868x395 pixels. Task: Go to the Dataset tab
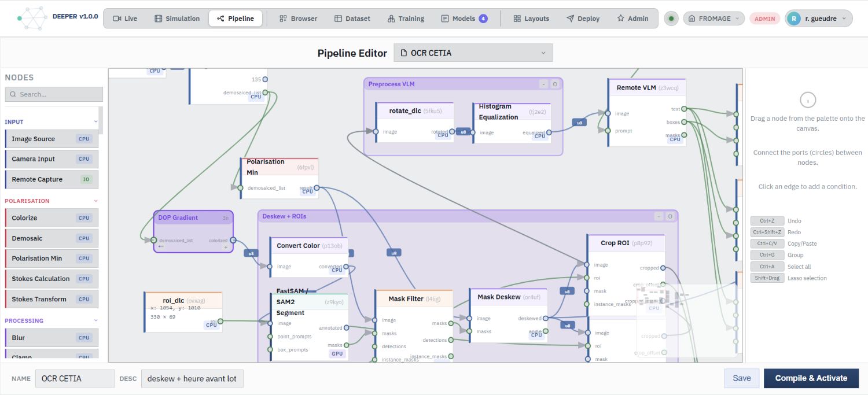pyautogui.click(x=352, y=19)
